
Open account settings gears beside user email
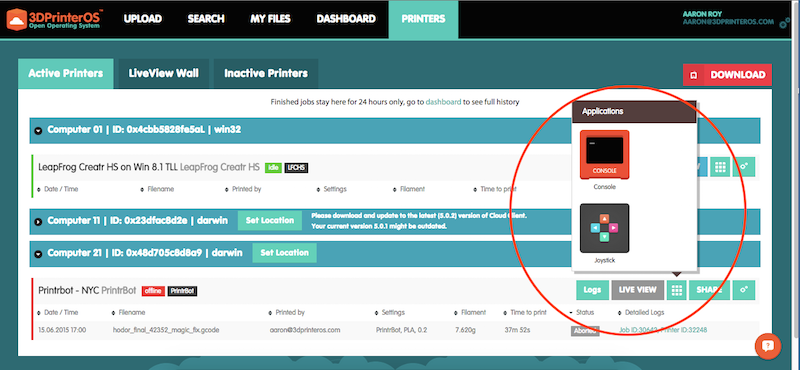pyautogui.click(x=785, y=23)
